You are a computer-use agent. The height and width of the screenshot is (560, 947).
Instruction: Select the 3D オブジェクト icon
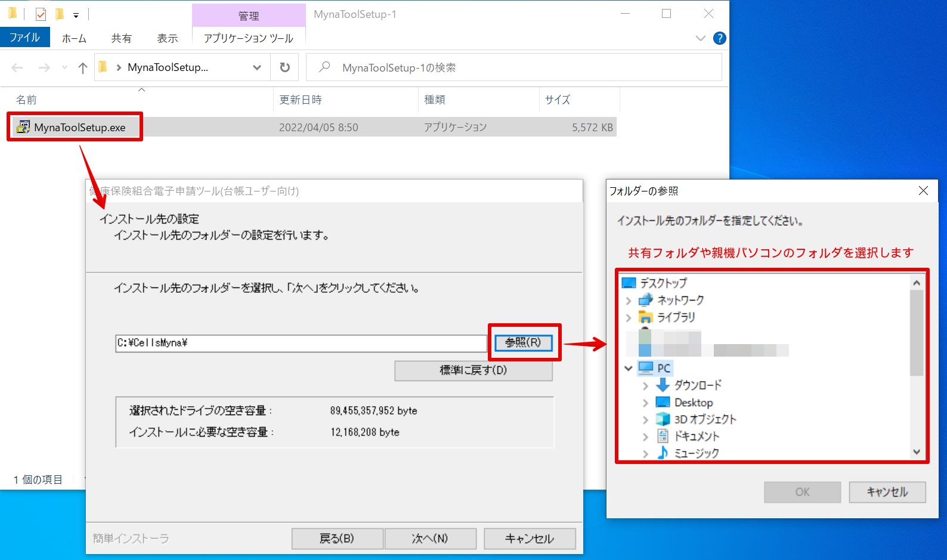pyautogui.click(x=663, y=419)
